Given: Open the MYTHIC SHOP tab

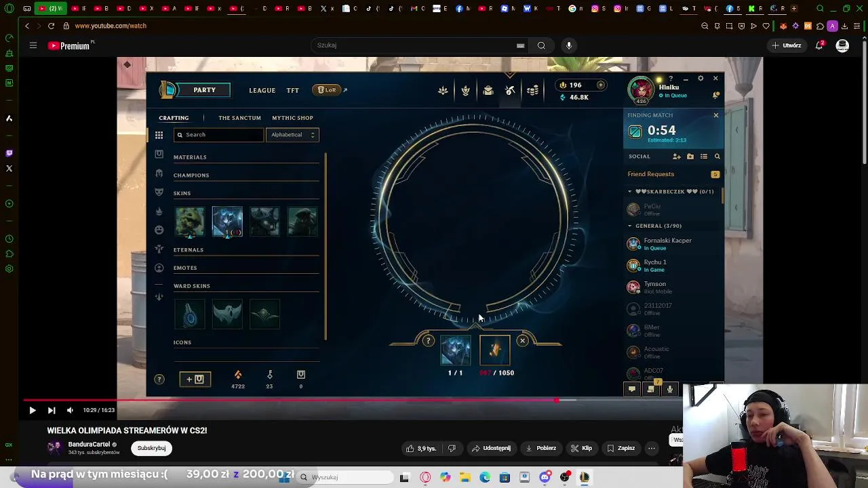Looking at the screenshot, I should (x=292, y=118).
